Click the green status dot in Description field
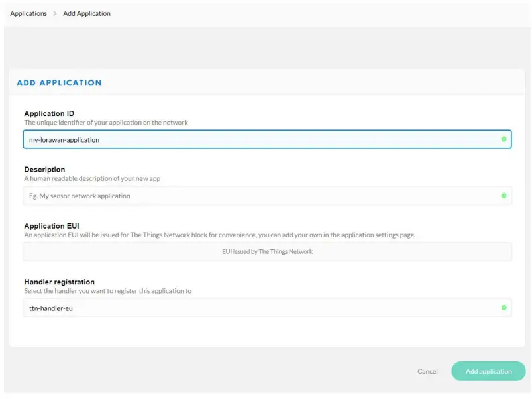 click(x=504, y=196)
